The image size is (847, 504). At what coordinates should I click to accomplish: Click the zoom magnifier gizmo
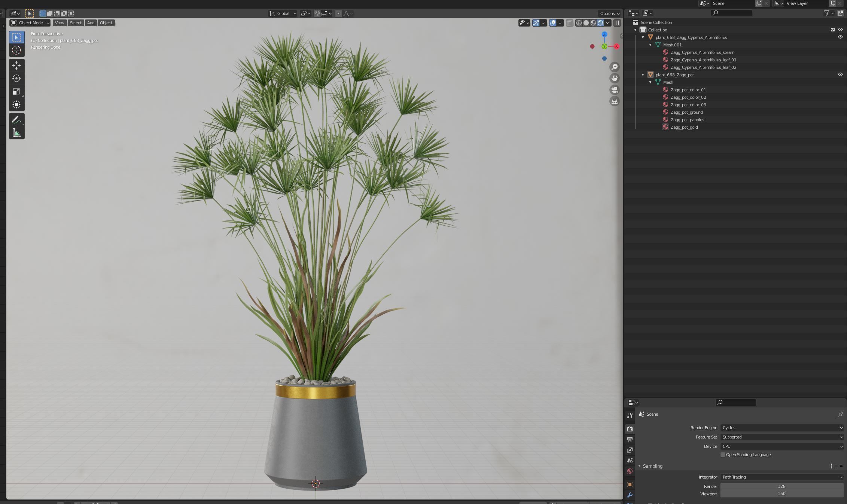[x=615, y=67]
